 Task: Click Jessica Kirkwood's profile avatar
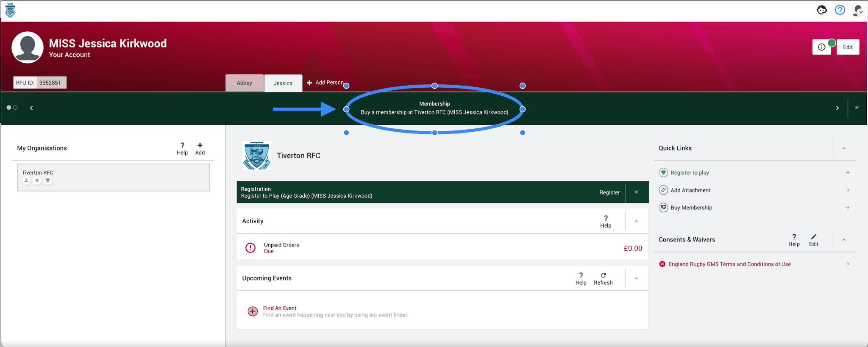pos(28,47)
